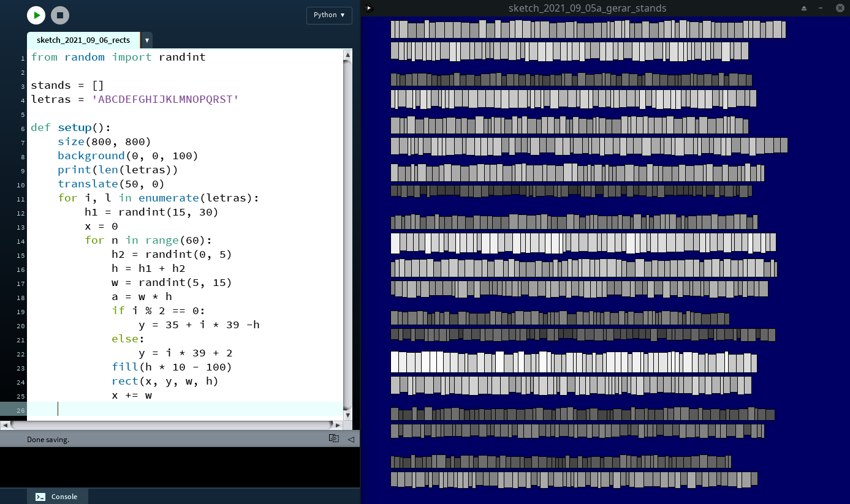Click the horizontal scrollbar right arrow
850x504 pixels.
tap(337, 424)
